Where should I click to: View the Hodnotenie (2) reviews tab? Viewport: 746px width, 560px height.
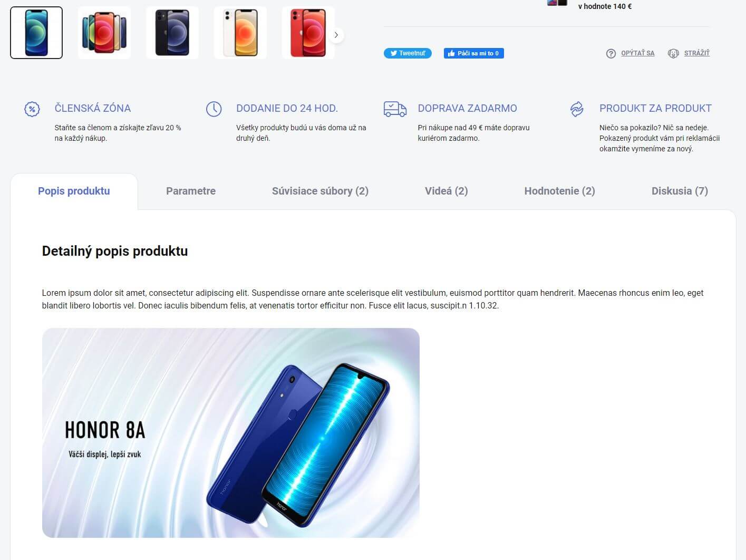[559, 191]
